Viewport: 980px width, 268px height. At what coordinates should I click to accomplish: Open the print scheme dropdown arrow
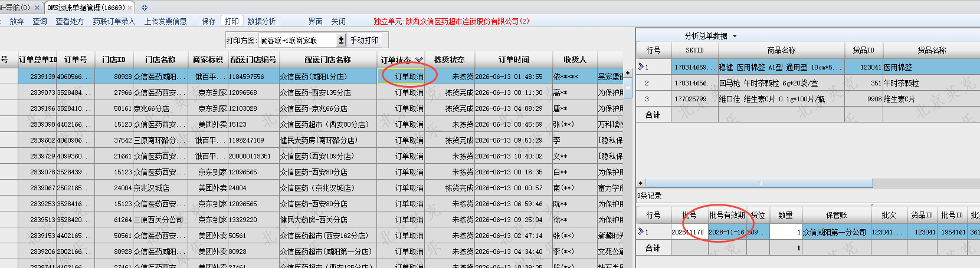point(341,40)
